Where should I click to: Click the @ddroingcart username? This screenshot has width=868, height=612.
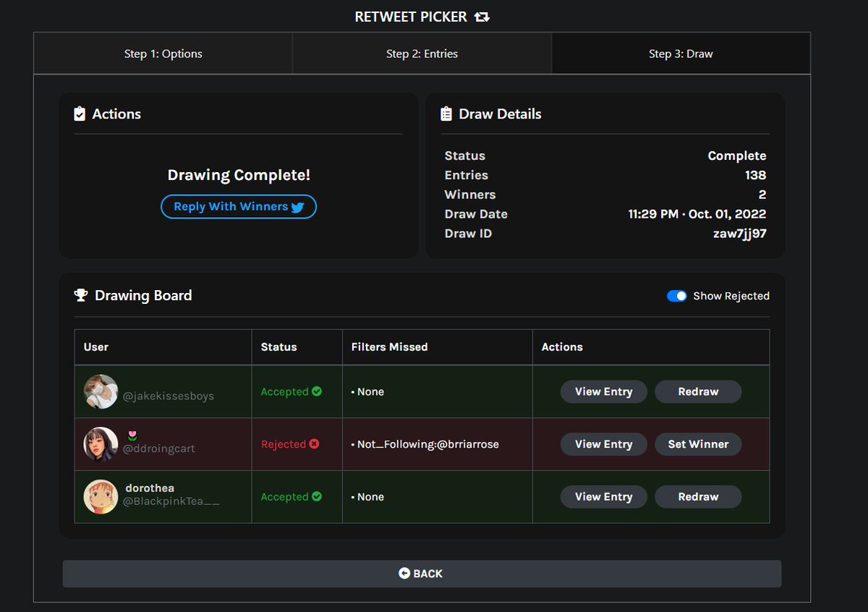coord(158,449)
